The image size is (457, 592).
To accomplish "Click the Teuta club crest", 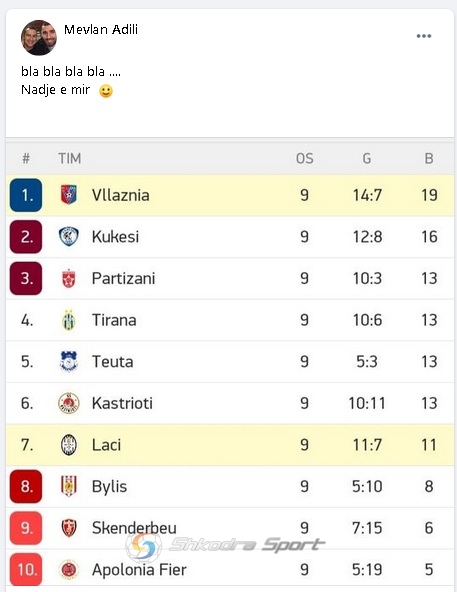I will tap(69, 361).
